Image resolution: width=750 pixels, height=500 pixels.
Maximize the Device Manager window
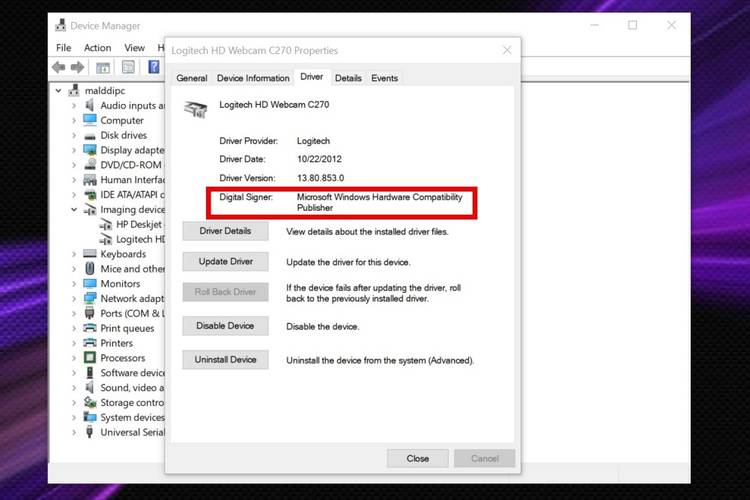tap(632, 25)
